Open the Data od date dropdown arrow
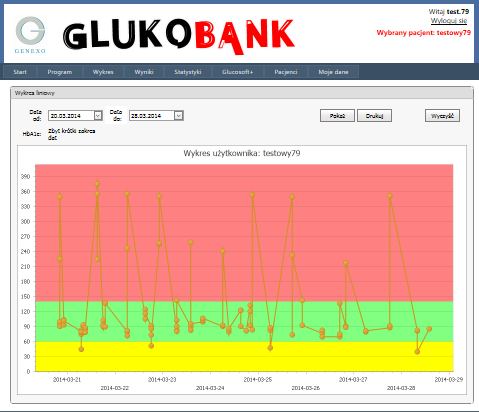The width and height of the screenshot is (479, 412). [x=98, y=116]
